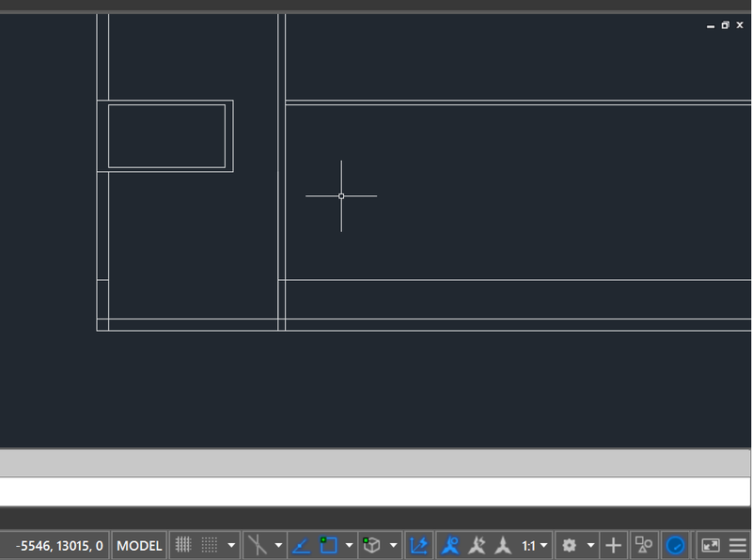Click annotation scale icon left of 1:1
752x560 pixels.
click(505, 545)
